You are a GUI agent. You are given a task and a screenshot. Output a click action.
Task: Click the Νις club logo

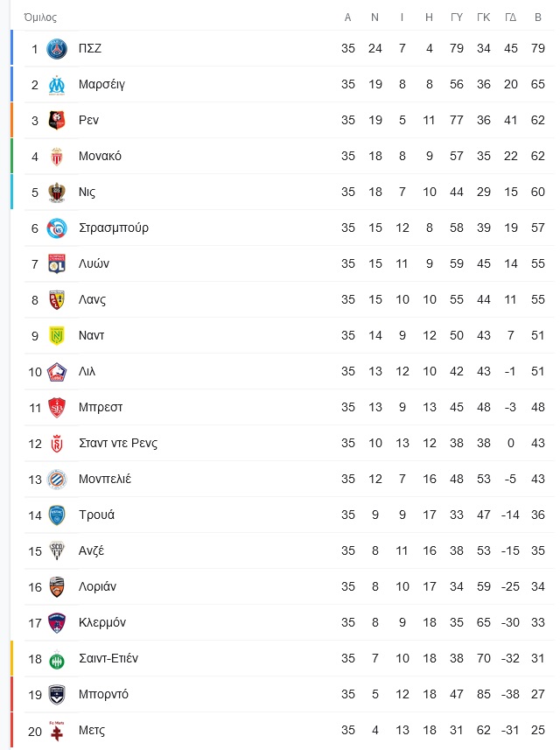point(57,193)
